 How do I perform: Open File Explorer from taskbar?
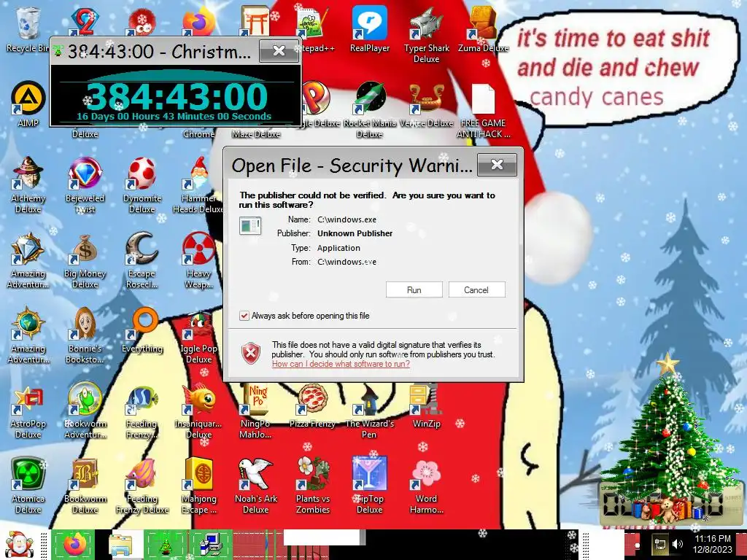click(120, 545)
